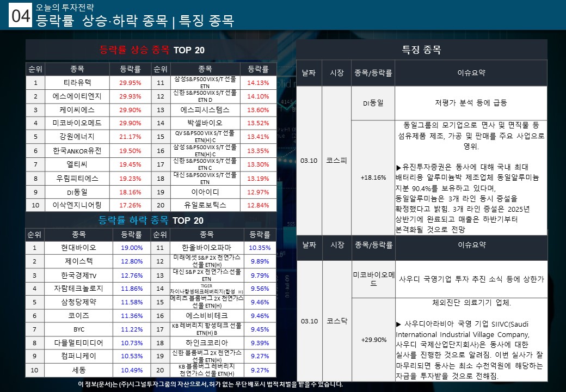Screen dimensions: 566x392
Task: Click the '이삭엔지니어링' stock cell
Action: [77, 205]
